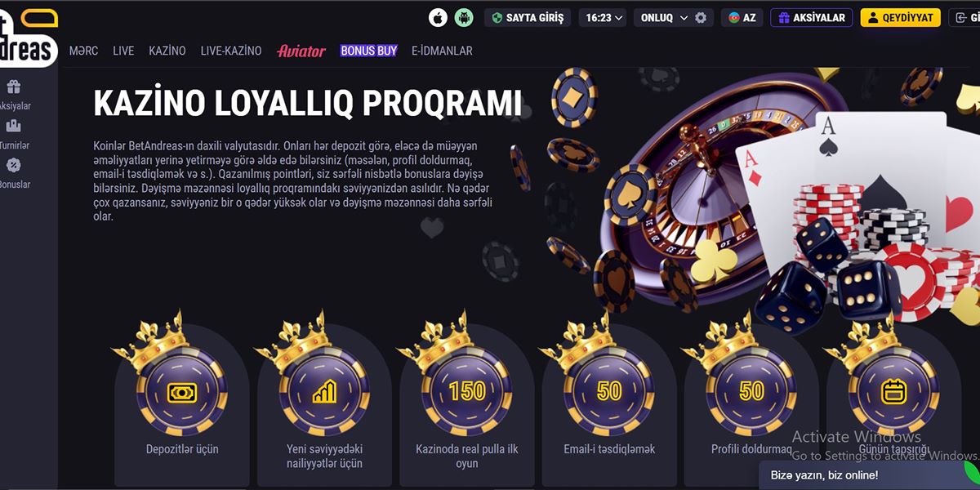980x490 pixels.
Task: Click the SAYTA GİRİŞ button
Action: [528, 18]
